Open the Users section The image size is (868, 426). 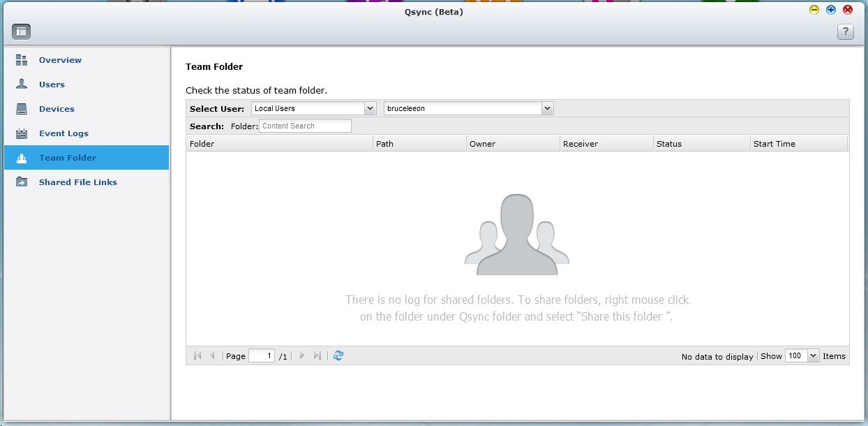click(x=87, y=85)
